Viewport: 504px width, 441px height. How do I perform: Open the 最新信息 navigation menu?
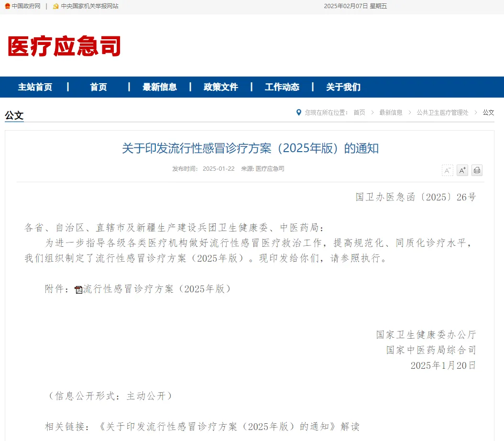160,87
